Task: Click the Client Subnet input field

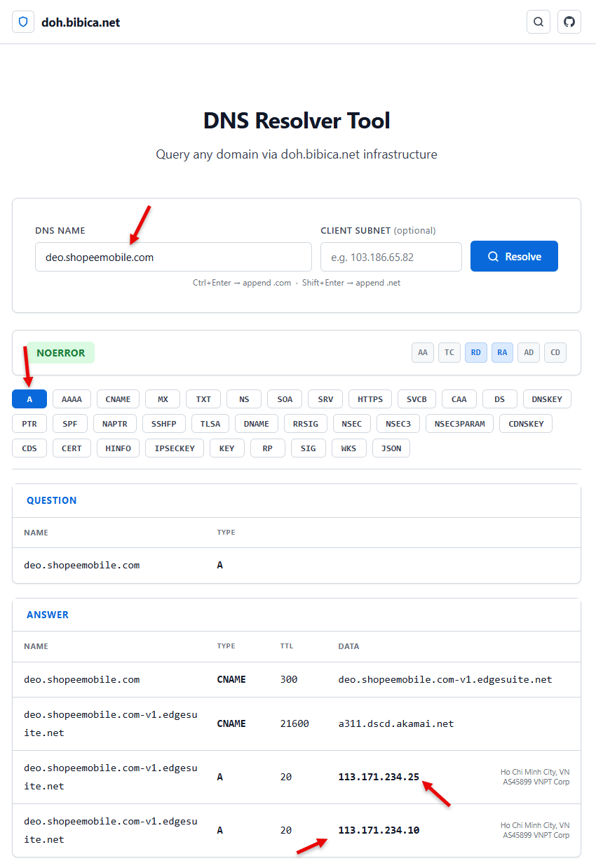Action: click(391, 257)
